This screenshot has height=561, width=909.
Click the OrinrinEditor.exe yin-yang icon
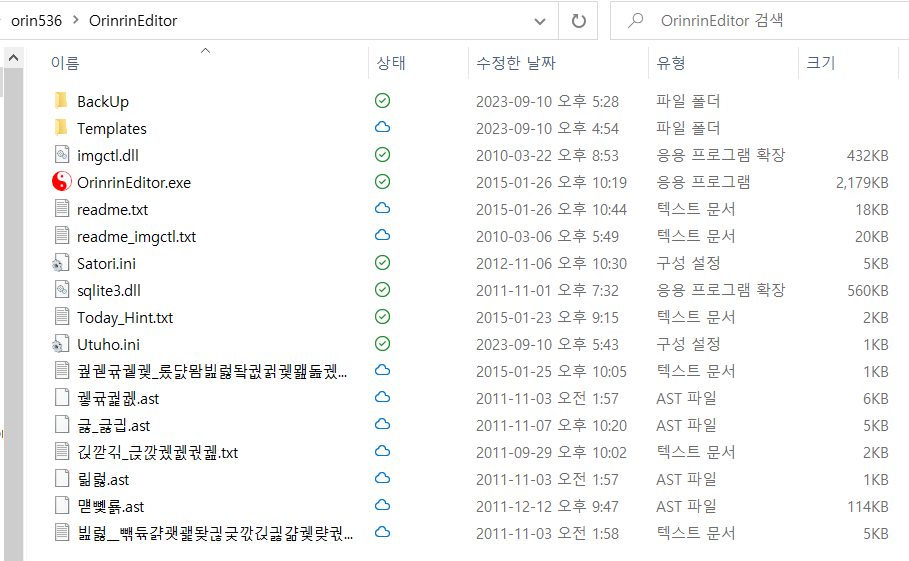tap(61, 182)
